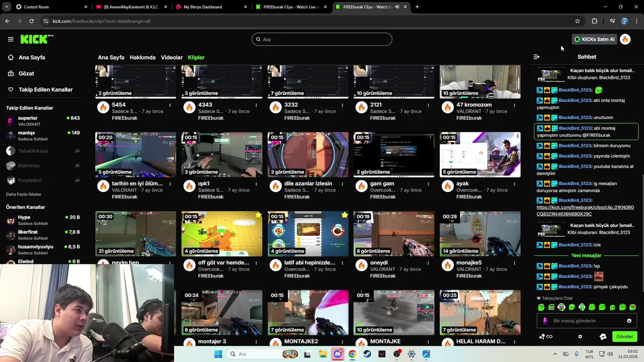Open the emoji picker in chat input

(629, 321)
